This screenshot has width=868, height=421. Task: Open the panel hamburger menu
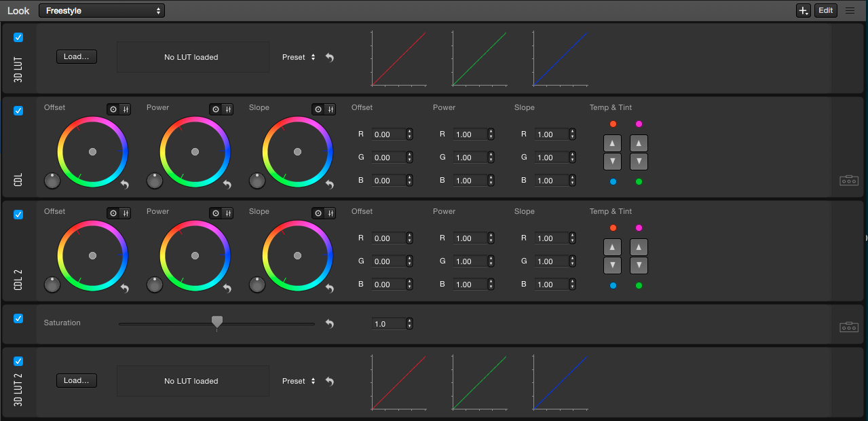coord(850,11)
